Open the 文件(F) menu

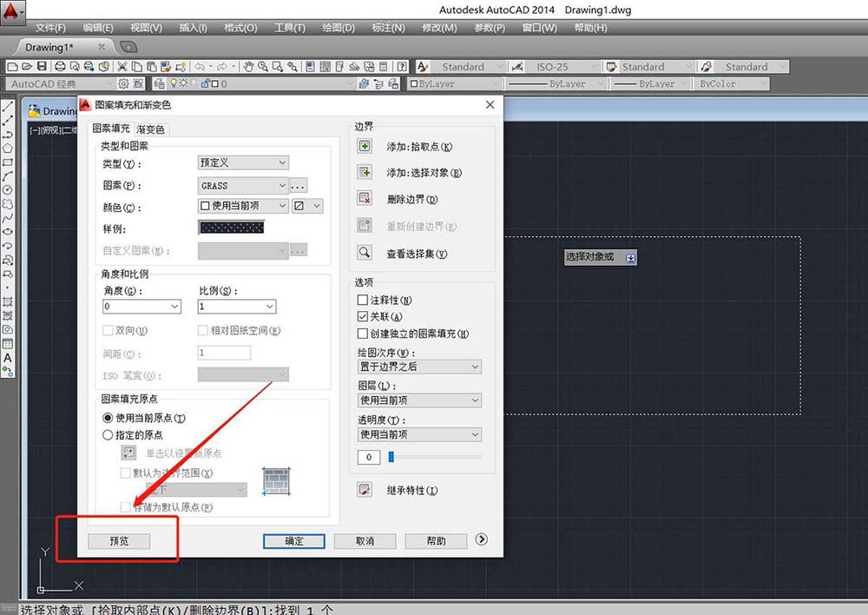[x=50, y=28]
